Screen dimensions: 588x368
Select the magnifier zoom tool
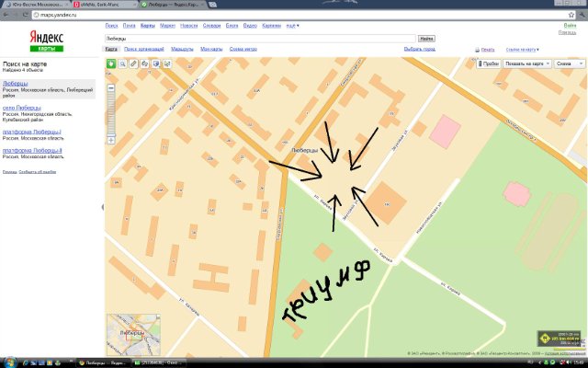pos(122,63)
